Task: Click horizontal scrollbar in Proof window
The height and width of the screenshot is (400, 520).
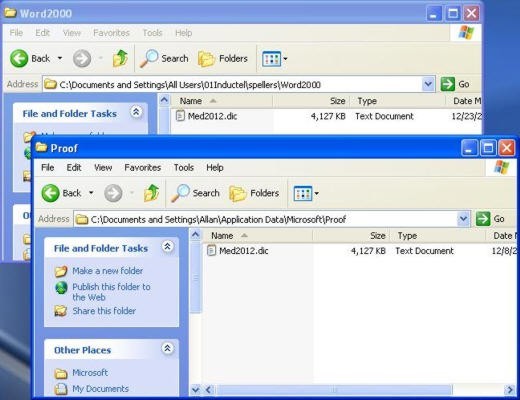Action: (334, 389)
